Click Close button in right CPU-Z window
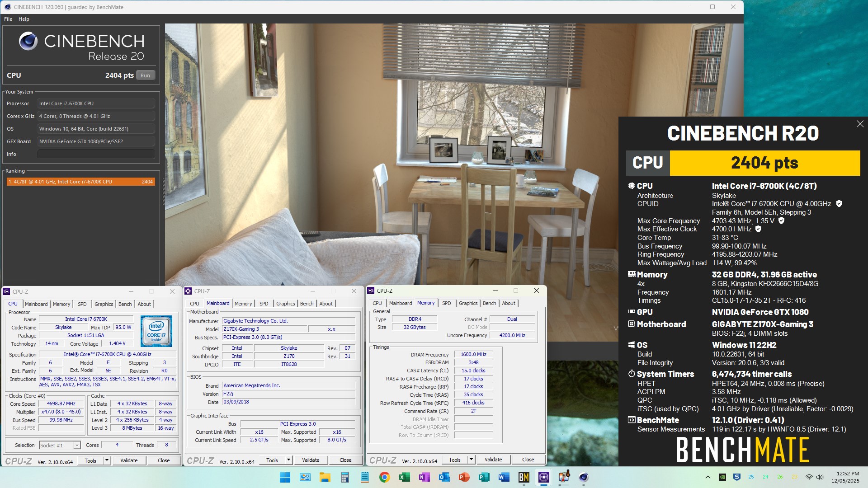Viewport: 868px width, 488px height. click(528, 460)
